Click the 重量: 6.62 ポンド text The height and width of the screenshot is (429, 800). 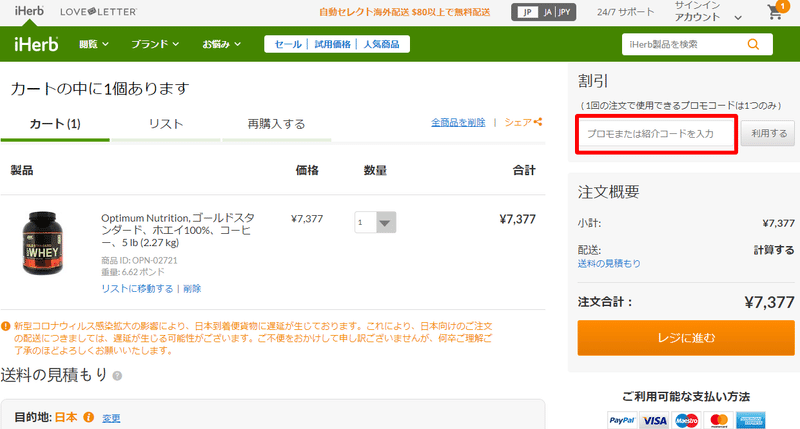coord(133,272)
